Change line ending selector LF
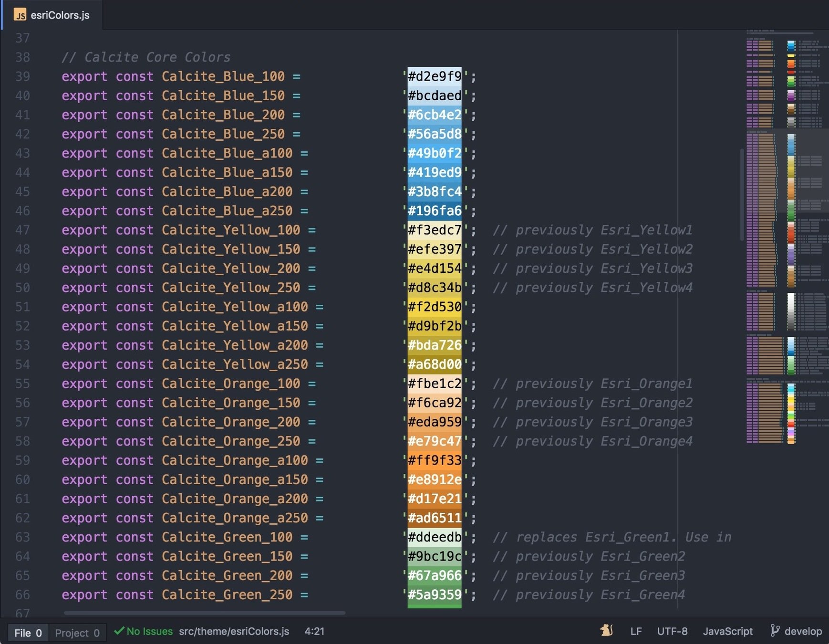Image resolution: width=829 pixels, height=644 pixels. tap(636, 631)
